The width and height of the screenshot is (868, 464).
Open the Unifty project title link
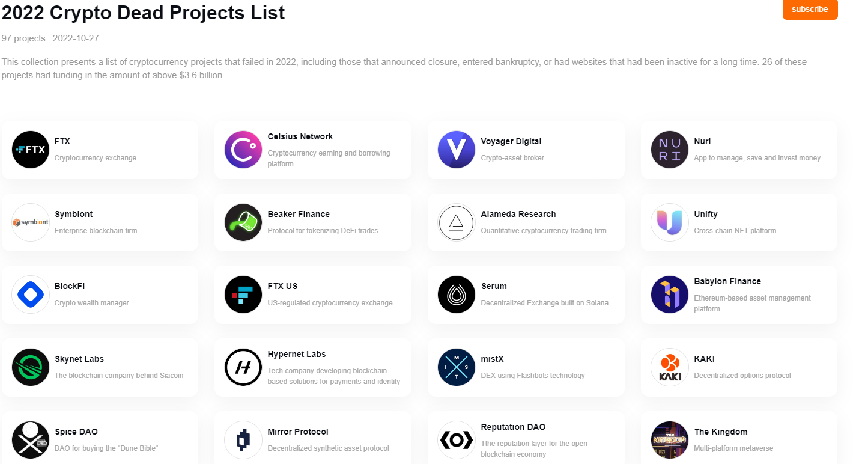click(706, 214)
